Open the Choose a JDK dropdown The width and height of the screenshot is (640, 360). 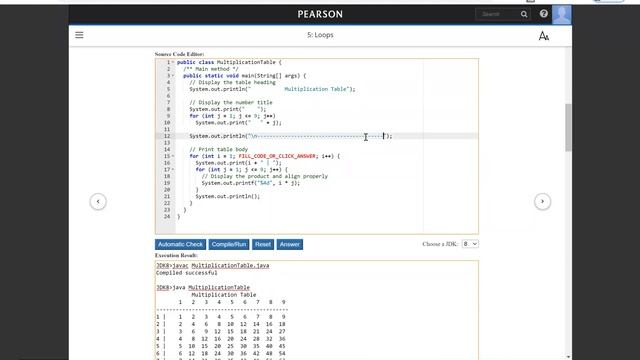coord(470,244)
